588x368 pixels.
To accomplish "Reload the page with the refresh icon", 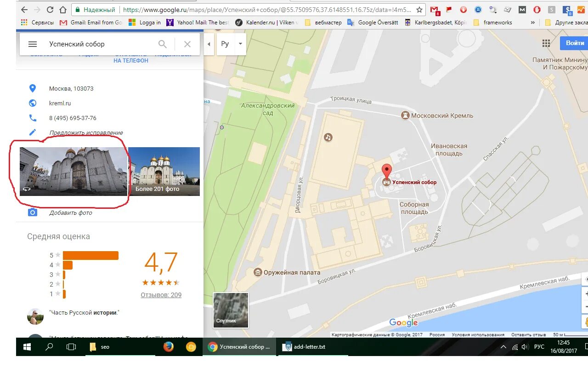I will [x=50, y=10].
